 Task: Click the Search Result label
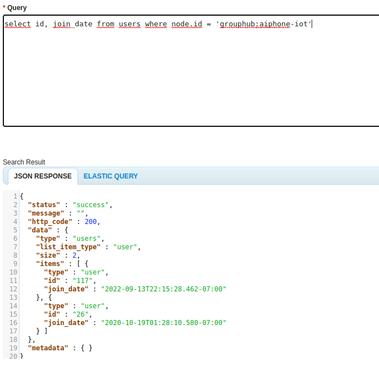tap(24, 162)
